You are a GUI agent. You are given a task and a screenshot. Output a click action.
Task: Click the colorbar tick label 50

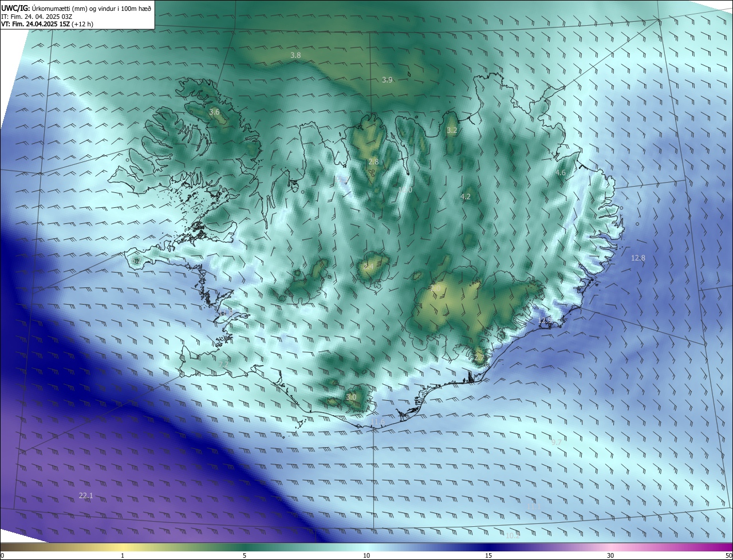[x=728, y=556]
